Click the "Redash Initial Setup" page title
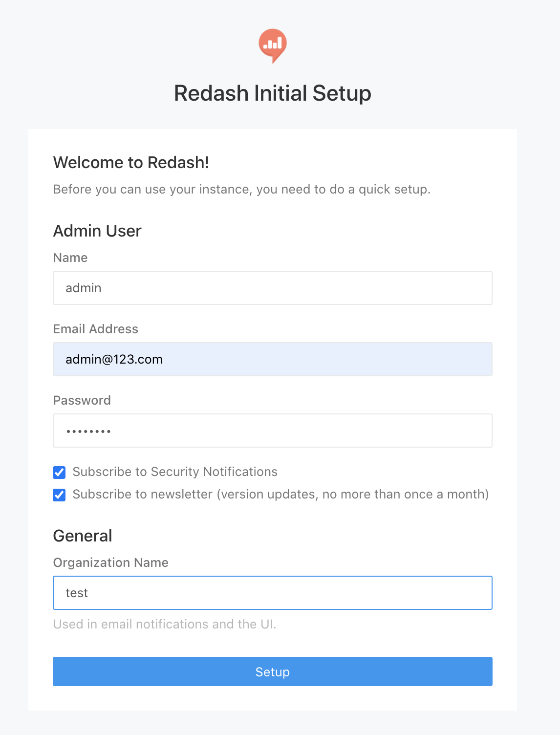The height and width of the screenshot is (735, 560). pyautogui.click(x=273, y=93)
